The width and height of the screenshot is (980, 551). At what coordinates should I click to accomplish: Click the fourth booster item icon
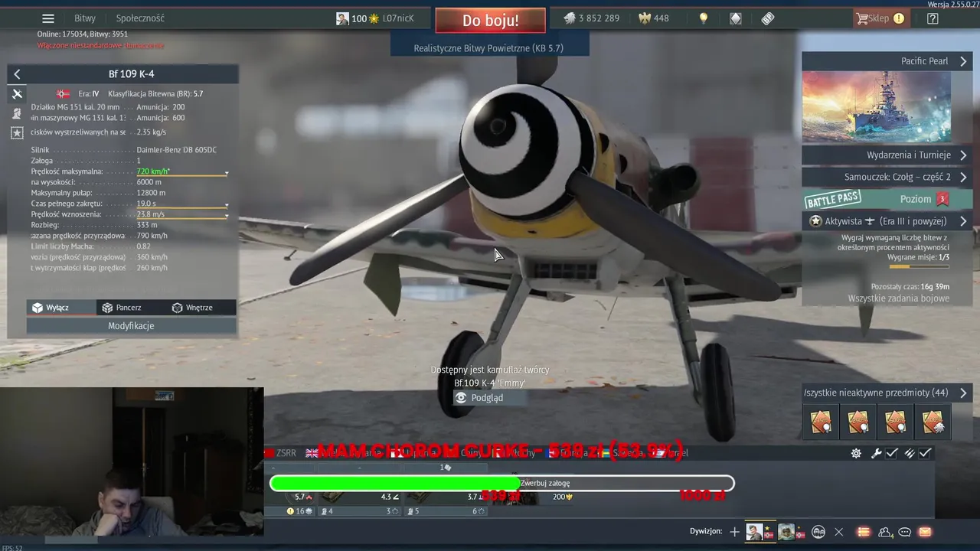[x=933, y=422]
